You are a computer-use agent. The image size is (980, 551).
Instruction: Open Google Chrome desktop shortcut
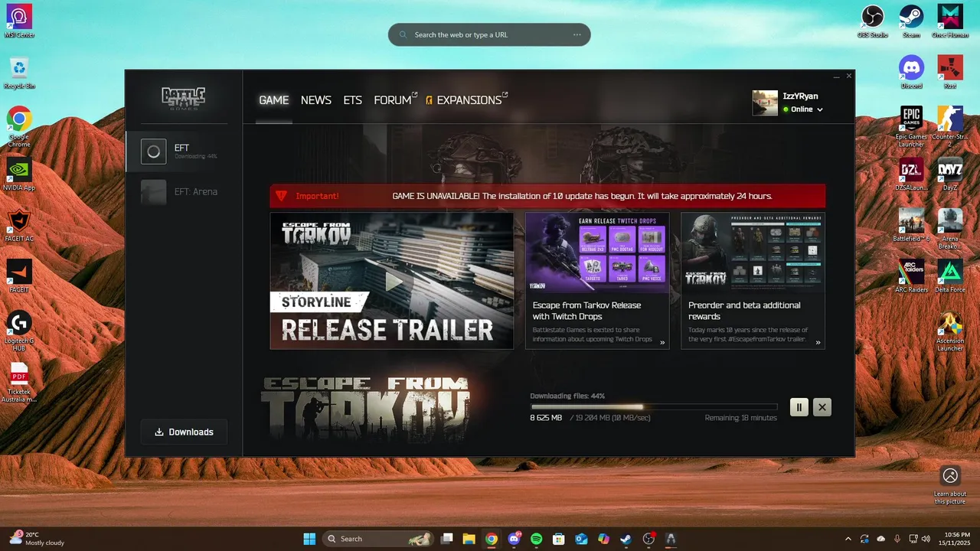click(x=19, y=127)
